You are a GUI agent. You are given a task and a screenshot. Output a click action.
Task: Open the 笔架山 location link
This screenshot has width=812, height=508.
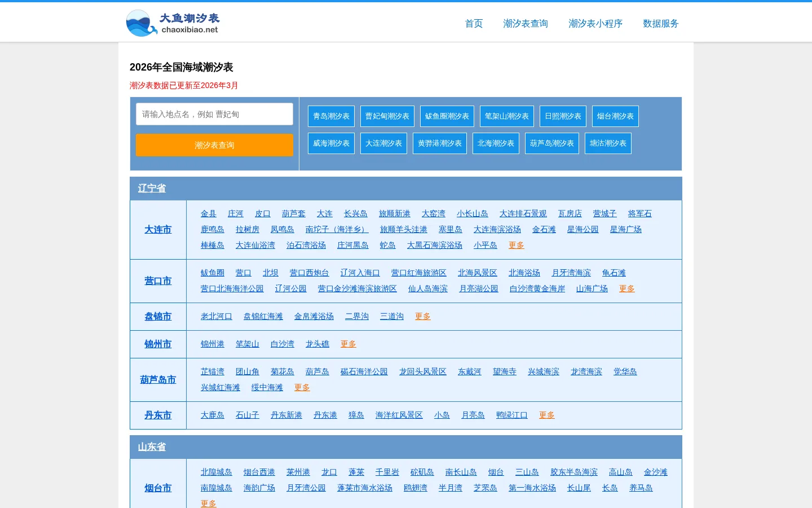click(x=248, y=344)
